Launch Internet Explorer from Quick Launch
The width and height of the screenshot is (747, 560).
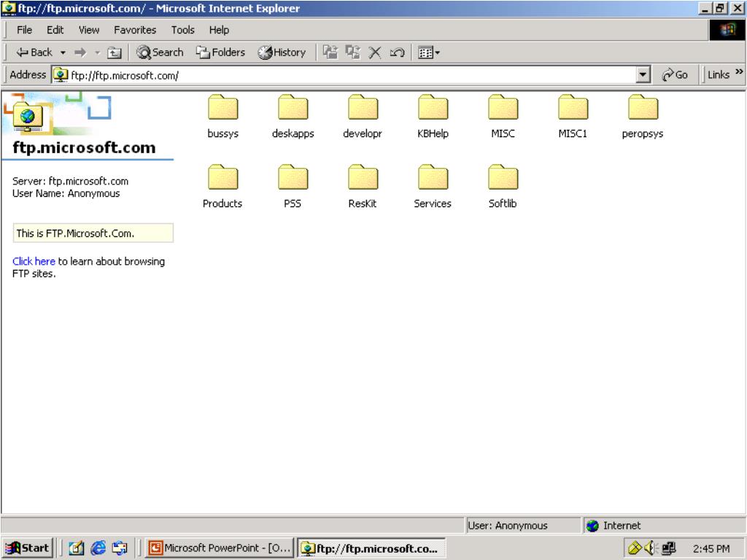(x=98, y=548)
